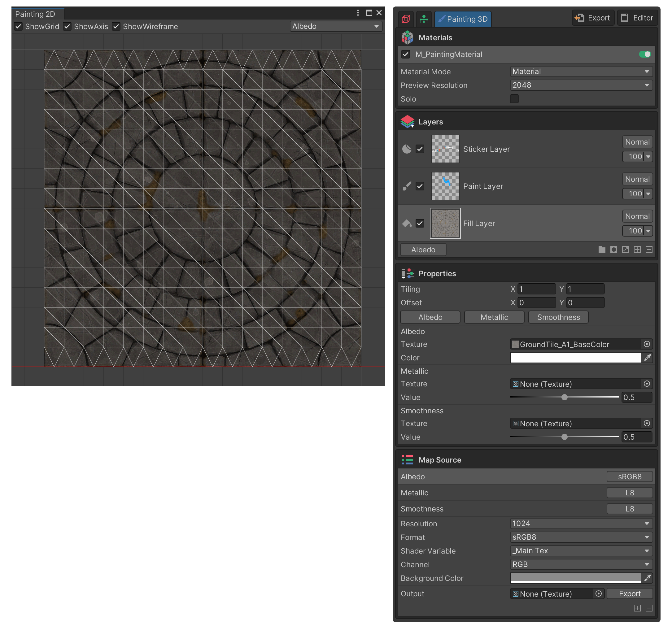
Task: Open the Material Mode dropdown
Action: point(581,72)
